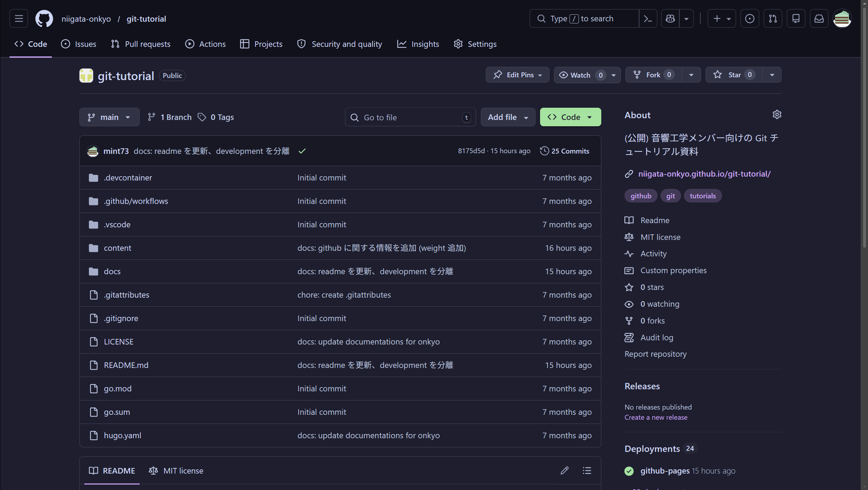Click the Type / to search box

(x=584, y=19)
